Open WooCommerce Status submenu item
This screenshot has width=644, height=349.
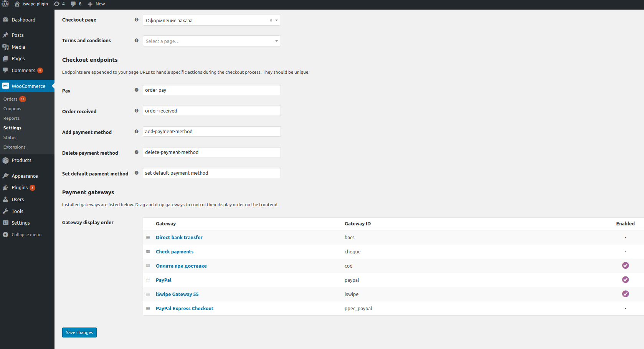[10, 137]
